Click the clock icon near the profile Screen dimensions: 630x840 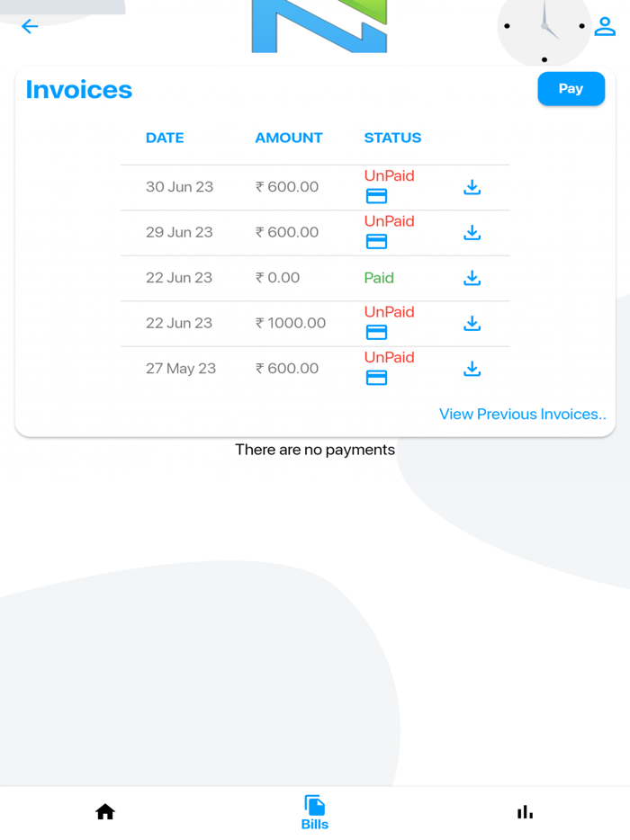point(544,26)
